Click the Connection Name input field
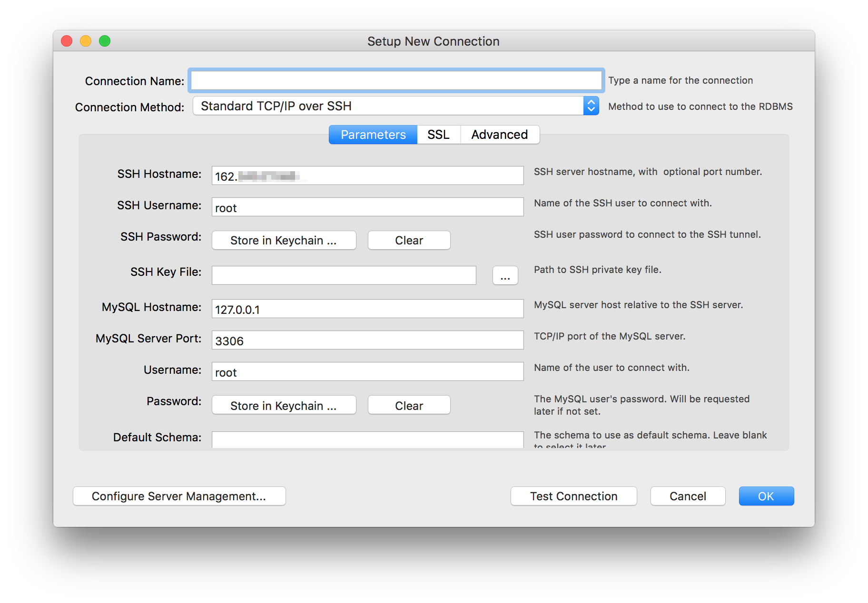Image resolution: width=868 pixels, height=603 pixels. pyautogui.click(x=396, y=80)
